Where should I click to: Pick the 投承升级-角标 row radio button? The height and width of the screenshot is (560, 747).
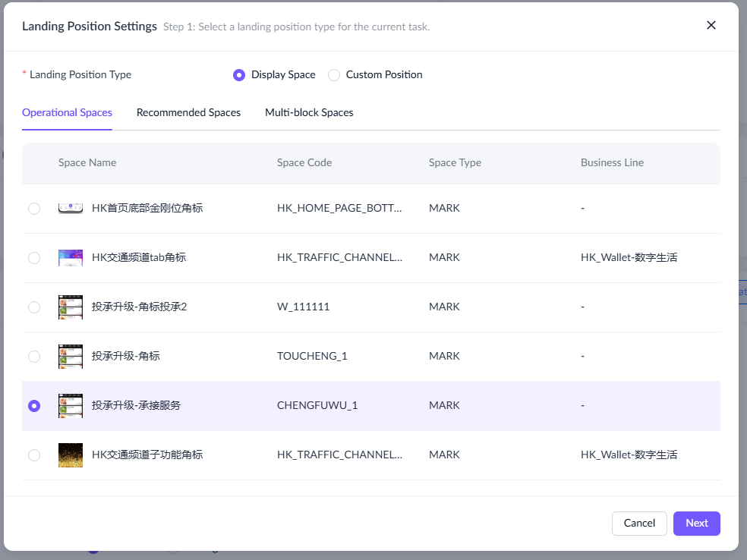34,357
